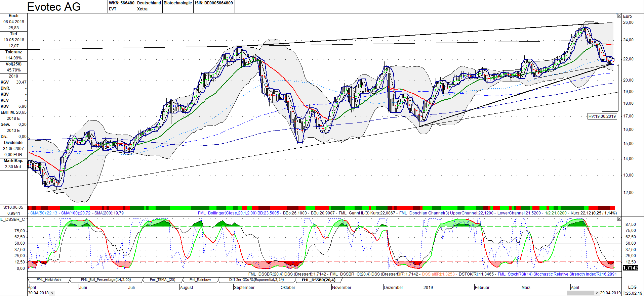Click the start date 30.04.2018

[x=38, y=293]
